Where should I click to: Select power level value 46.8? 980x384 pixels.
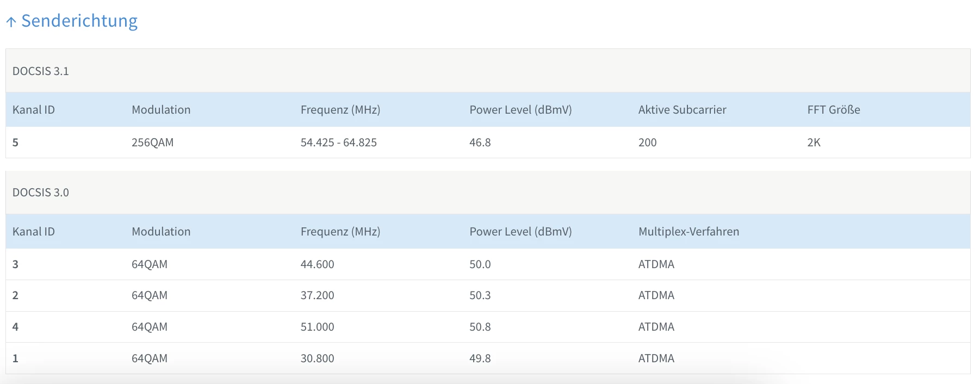[480, 143]
